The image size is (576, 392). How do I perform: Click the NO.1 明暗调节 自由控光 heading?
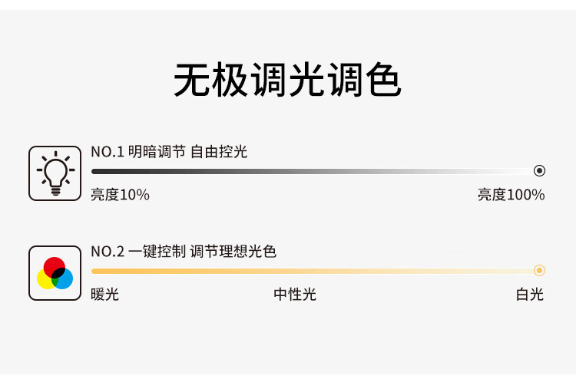169,152
